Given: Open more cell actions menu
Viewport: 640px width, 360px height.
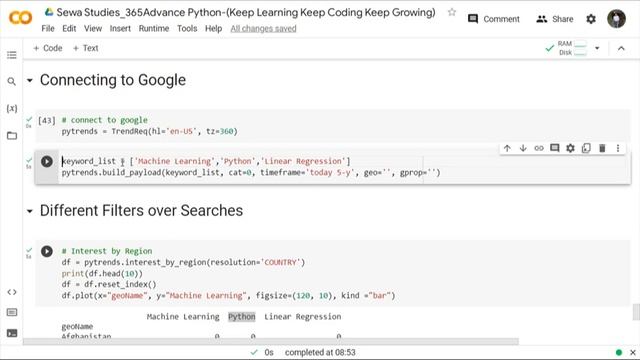Looking at the screenshot, I should 618,148.
